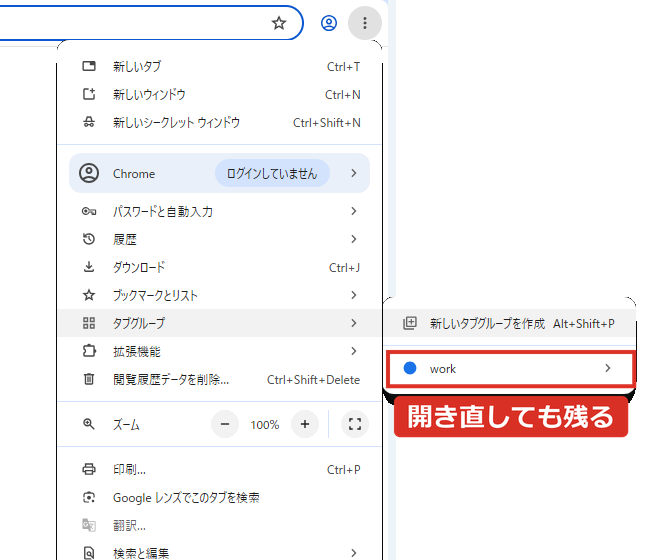Expand the work tab group chevron

[x=607, y=368]
